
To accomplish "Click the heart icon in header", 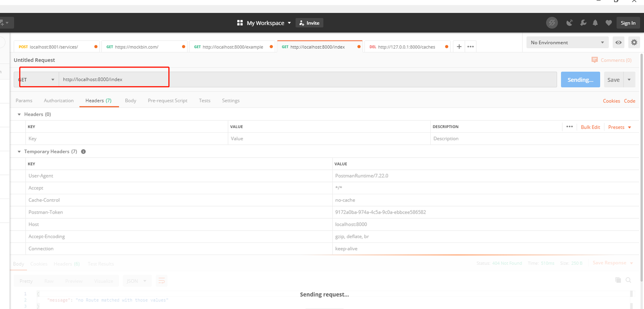I will pyautogui.click(x=608, y=23).
